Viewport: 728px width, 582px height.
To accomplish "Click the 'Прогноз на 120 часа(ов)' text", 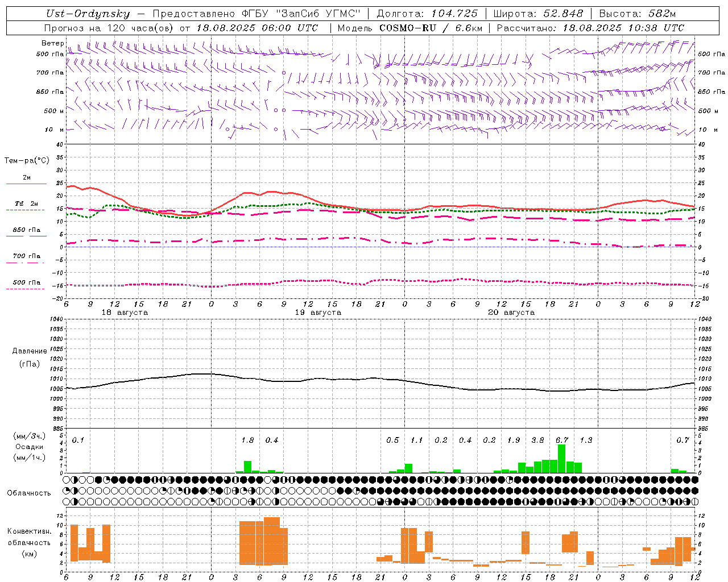I will pyautogui.click(x=109, y=28).
